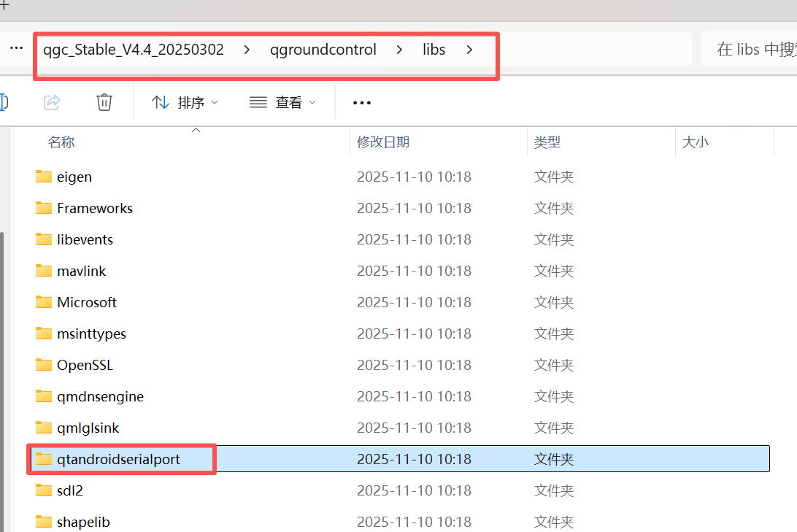Focus the search in libs field
The height and width of the screenshot is (532, 797).
coord(749,50)
